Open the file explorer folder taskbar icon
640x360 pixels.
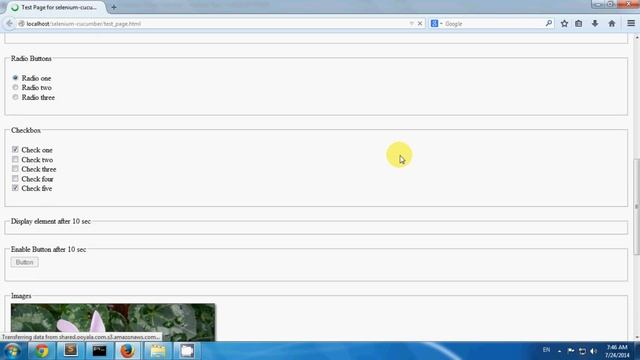tap(158, 351)
